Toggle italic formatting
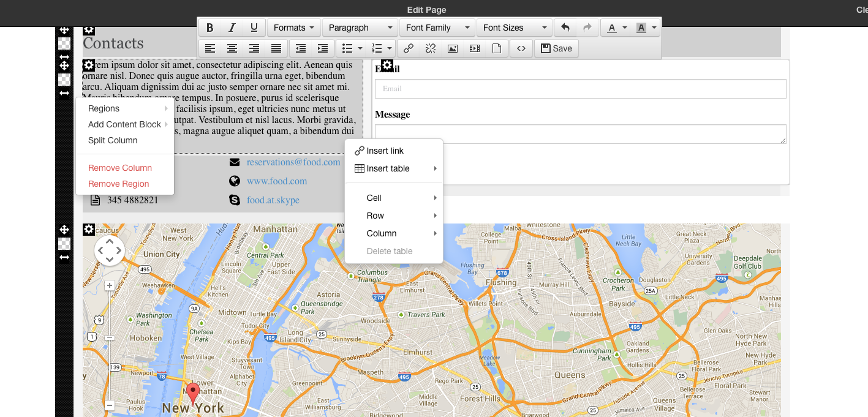 (x=232, y=28)
